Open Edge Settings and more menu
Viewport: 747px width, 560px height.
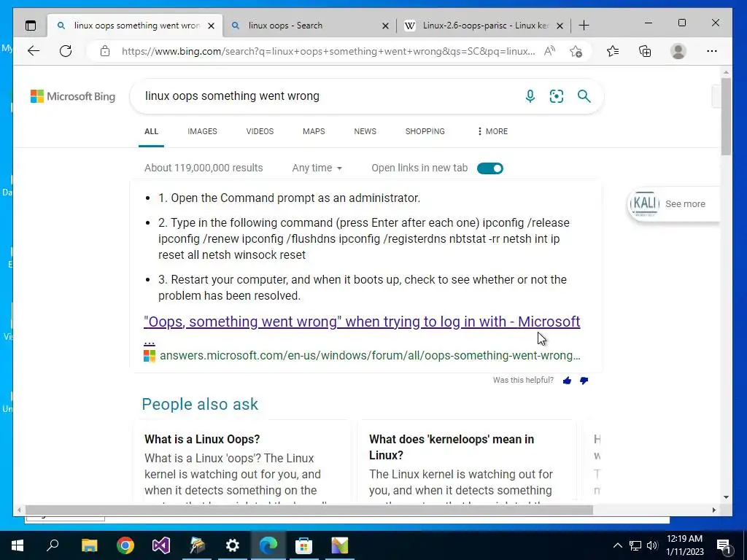click(x=712, y=51)
